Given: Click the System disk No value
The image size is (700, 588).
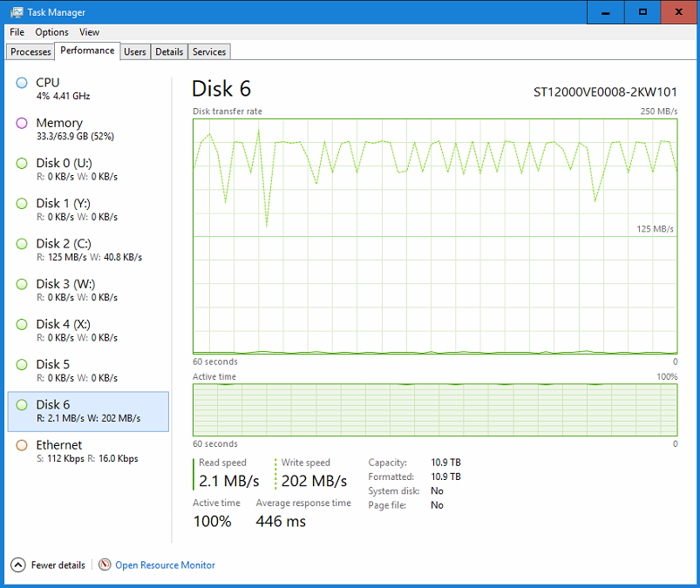Looking at the screenshot, I should click(x=437, y=490).
